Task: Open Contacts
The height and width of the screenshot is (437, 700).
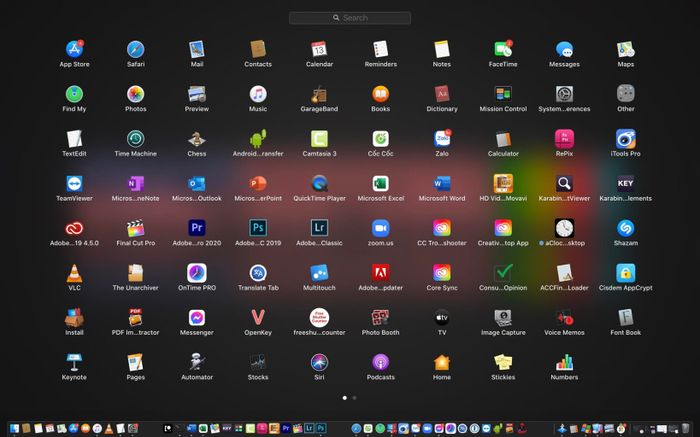Action: tap(258, 49)
